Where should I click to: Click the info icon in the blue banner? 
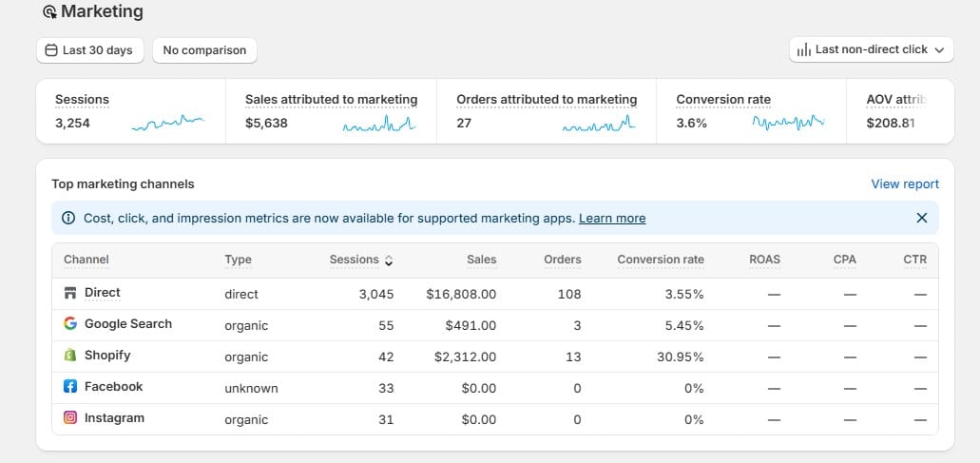pyautogui.click(x=68, y=218)
